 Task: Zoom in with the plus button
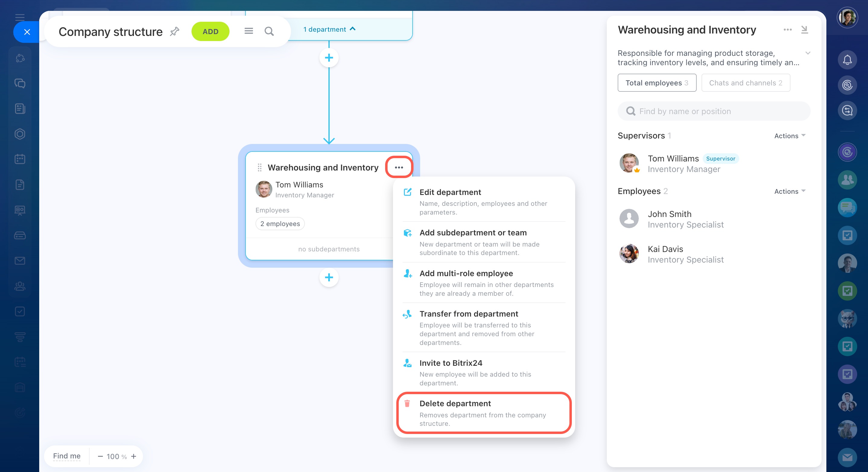coord(134,456)
